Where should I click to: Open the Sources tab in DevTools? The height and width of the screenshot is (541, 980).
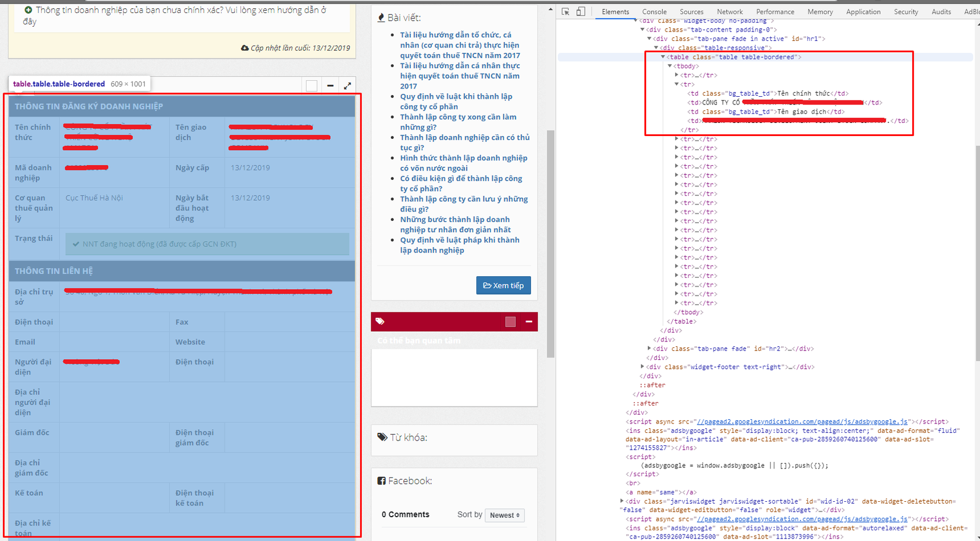coord(691,12)
